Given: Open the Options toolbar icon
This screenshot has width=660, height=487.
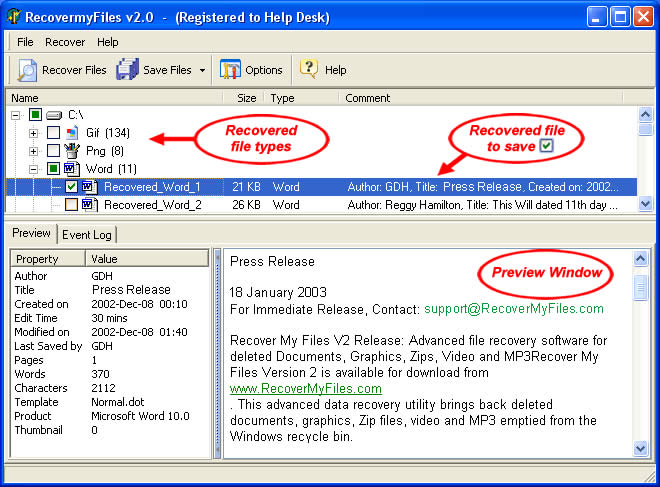Looking at the screenshot, I should (230, 69).
